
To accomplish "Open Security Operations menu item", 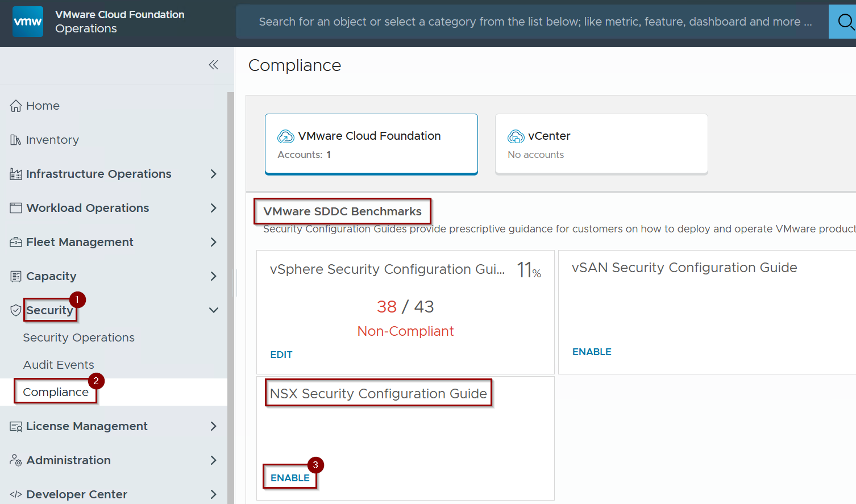I will [x=78, y=338].
